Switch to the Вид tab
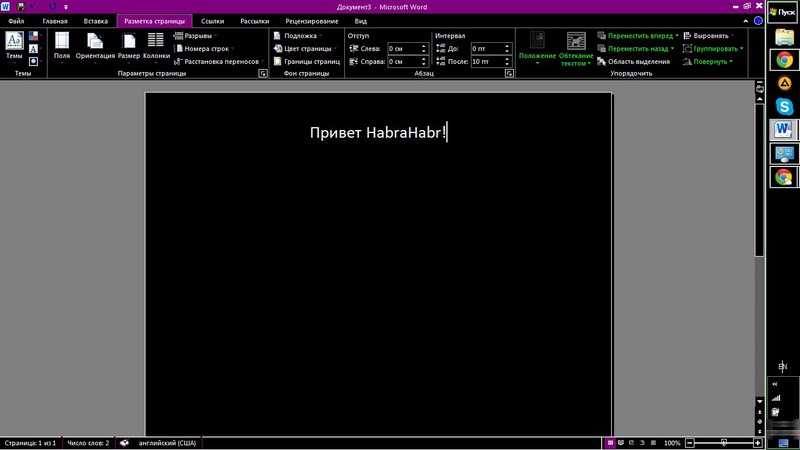800x450 pixels. (361, 21)
